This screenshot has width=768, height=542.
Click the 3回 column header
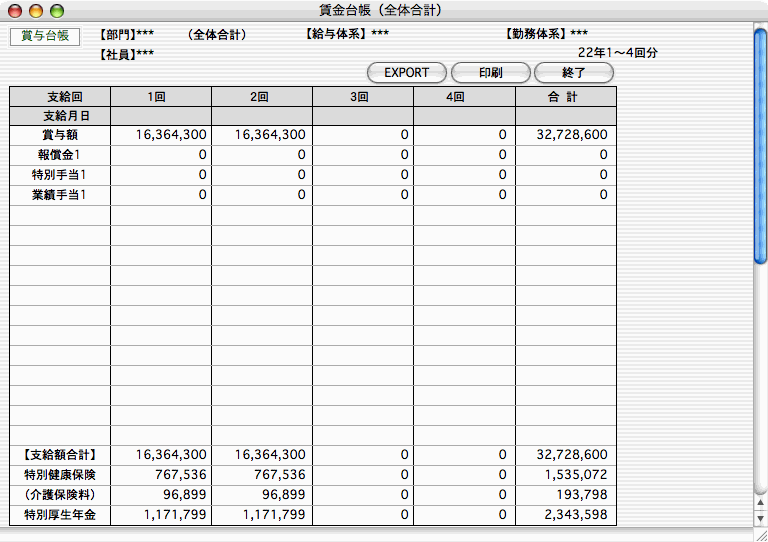pyautogui.click(x=362, y=97)
